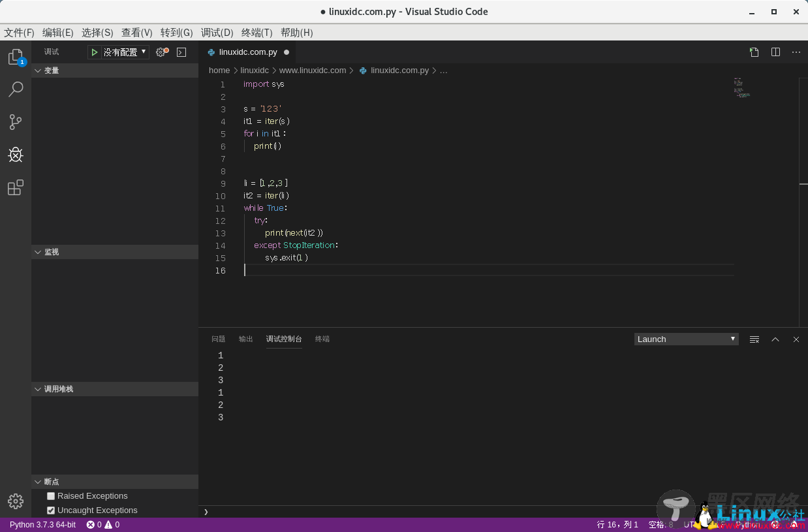Open the Extensions view icon
The width and height of the screenshot is (808, 532).
(x=16, y=188)
